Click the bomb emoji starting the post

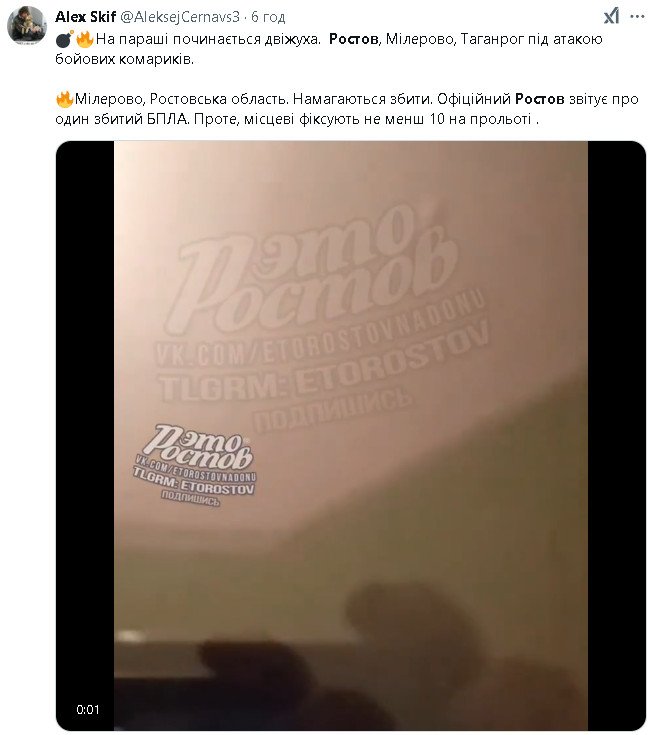click(65, 39)
